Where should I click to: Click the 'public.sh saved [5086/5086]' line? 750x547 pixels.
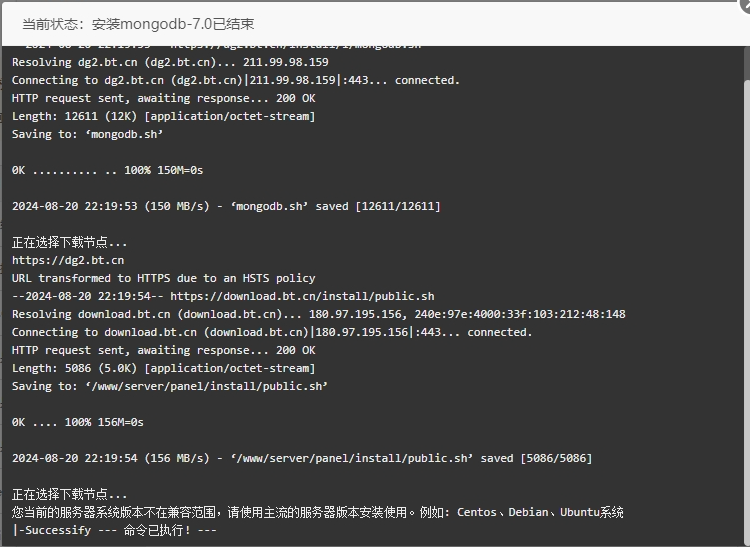302,459
